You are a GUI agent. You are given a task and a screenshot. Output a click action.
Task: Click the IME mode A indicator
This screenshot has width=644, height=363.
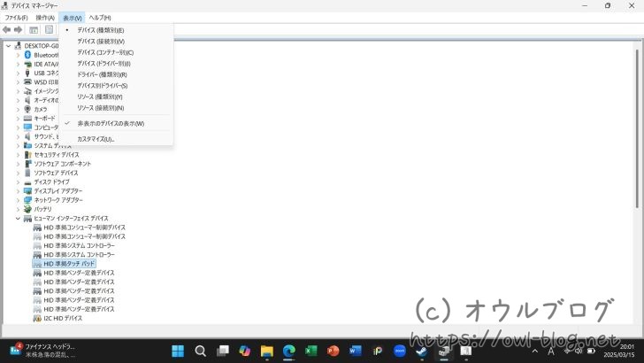click(x=551, y=351)
